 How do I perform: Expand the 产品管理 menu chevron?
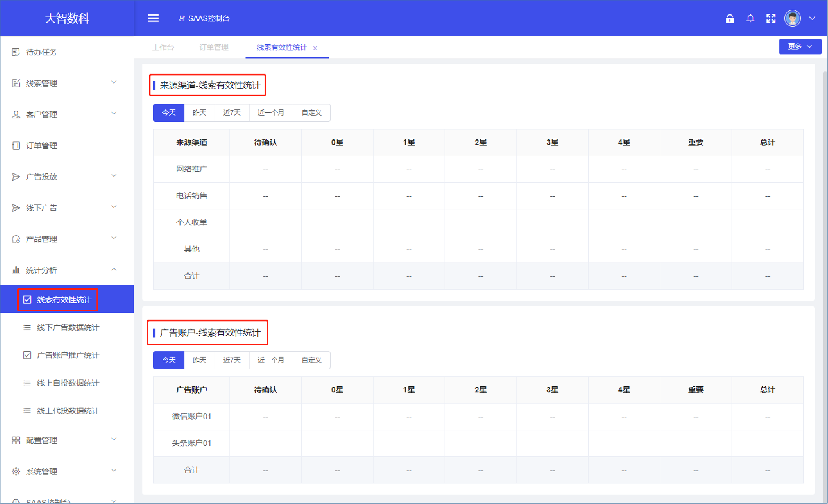(114, 238)
